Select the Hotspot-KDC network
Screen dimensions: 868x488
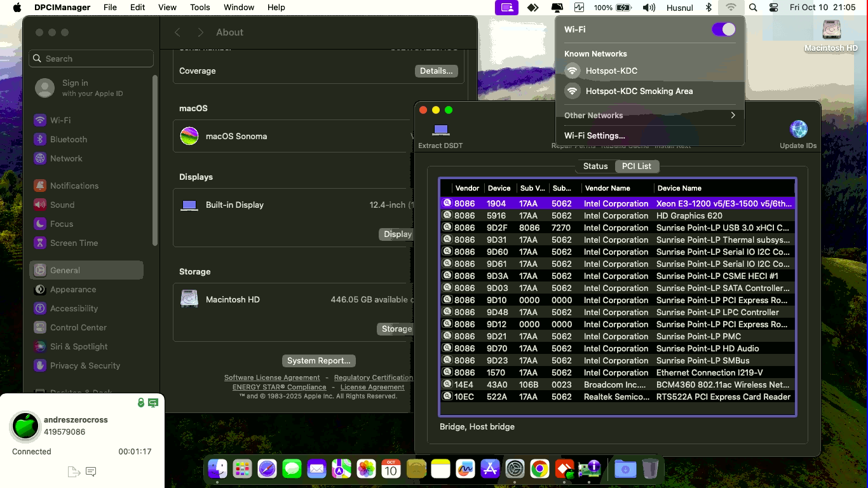[649, 71]
